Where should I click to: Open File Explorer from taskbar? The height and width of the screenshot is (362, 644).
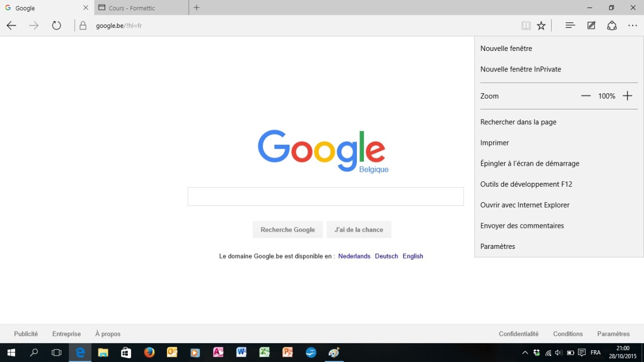(x=103, y=352)
